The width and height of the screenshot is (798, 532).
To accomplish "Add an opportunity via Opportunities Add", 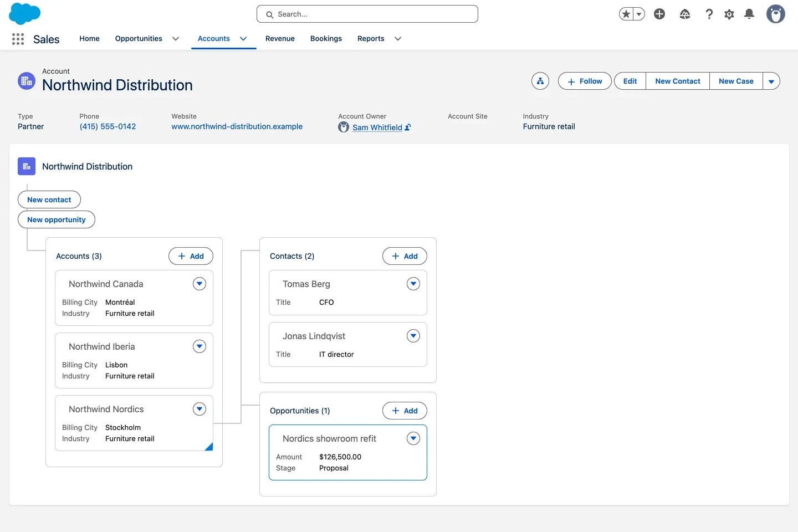I will 405,411.
